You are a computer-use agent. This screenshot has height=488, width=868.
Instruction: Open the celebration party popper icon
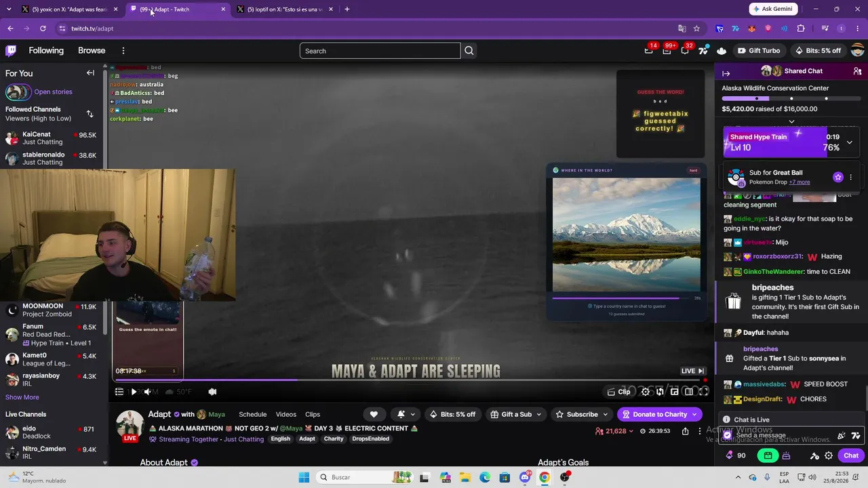842,436
